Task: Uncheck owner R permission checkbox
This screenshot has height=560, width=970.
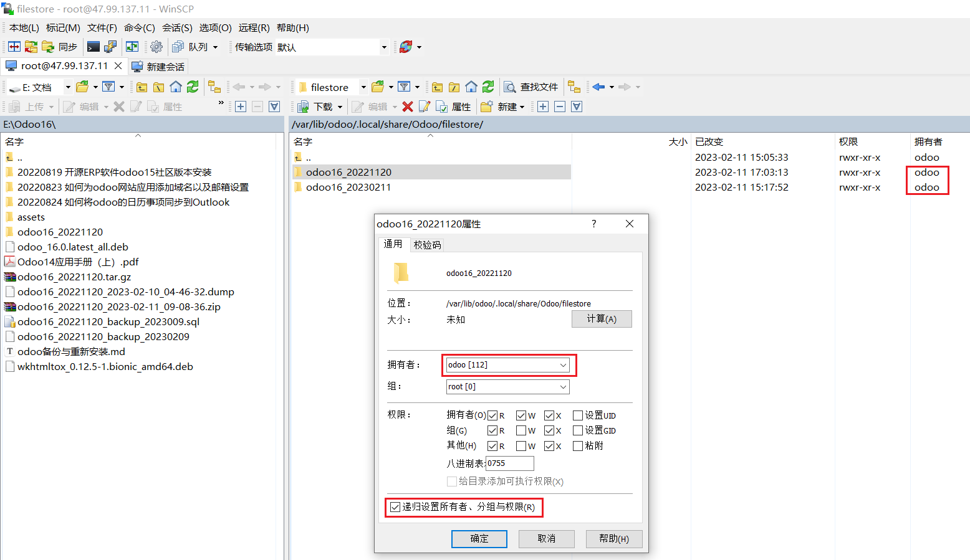Action: (x=492, y=415)
